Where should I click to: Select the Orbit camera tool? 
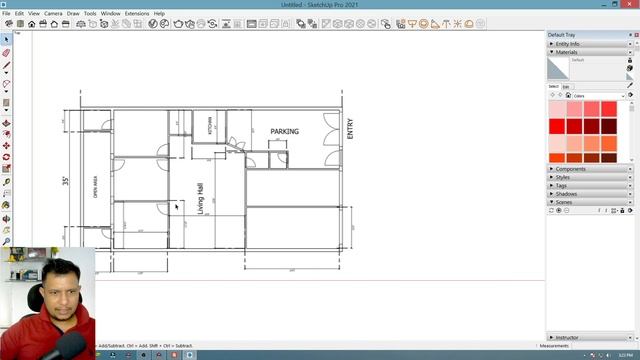(6, 219)
